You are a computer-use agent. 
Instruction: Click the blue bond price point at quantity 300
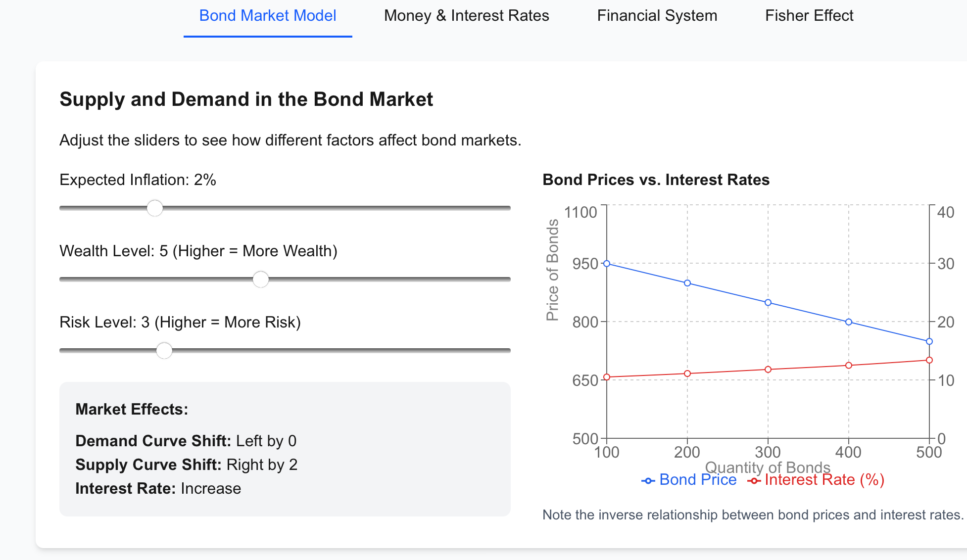point(768,303)
